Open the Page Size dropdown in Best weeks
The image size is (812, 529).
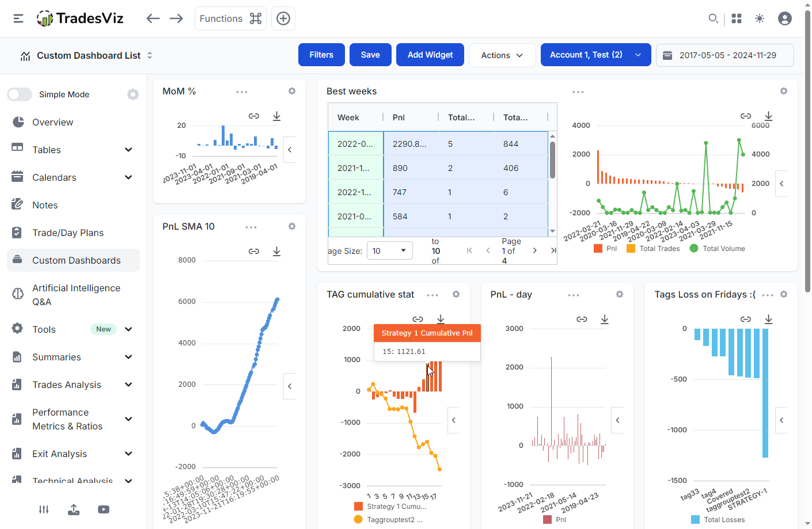point(390,250)
